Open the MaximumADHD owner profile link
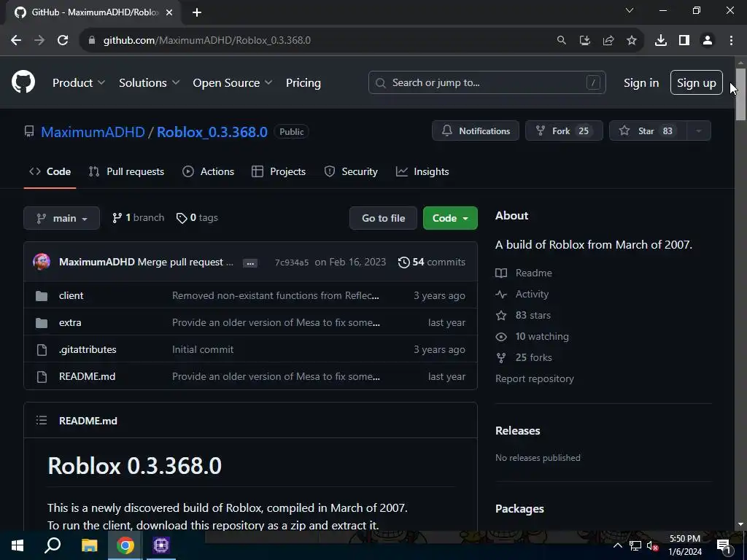 pyautogui.click(x=93, y=132)
